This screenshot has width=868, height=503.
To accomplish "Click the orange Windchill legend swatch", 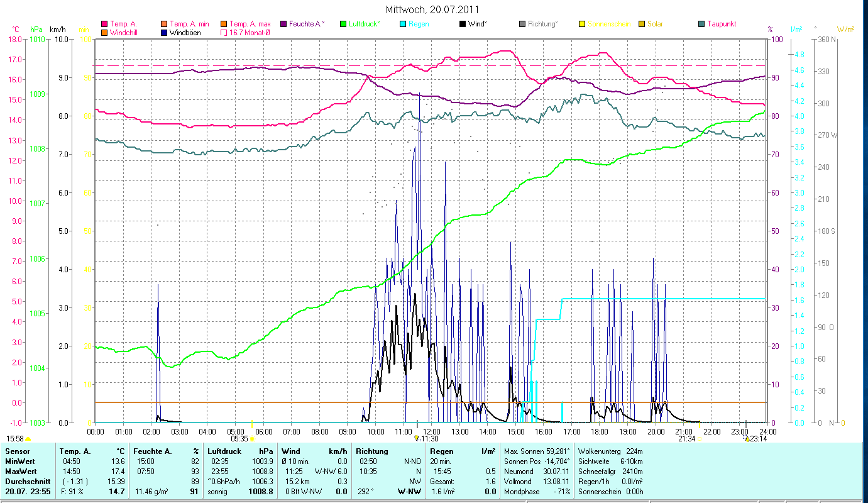I will [104, 33].
